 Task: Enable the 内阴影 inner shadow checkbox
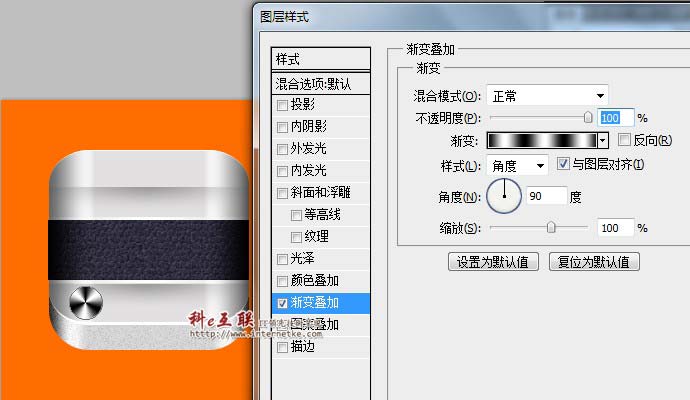pos(283,127)
